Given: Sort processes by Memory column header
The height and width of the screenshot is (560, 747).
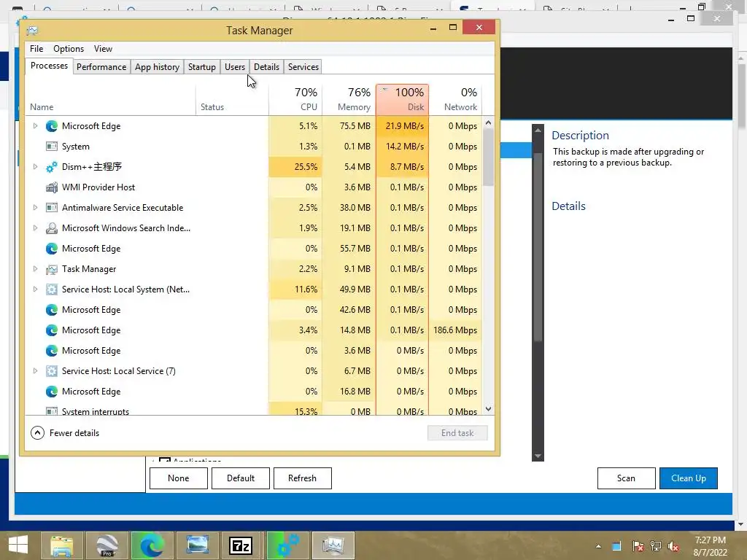Looking at the screenshot, I should [x=349, y=99].
